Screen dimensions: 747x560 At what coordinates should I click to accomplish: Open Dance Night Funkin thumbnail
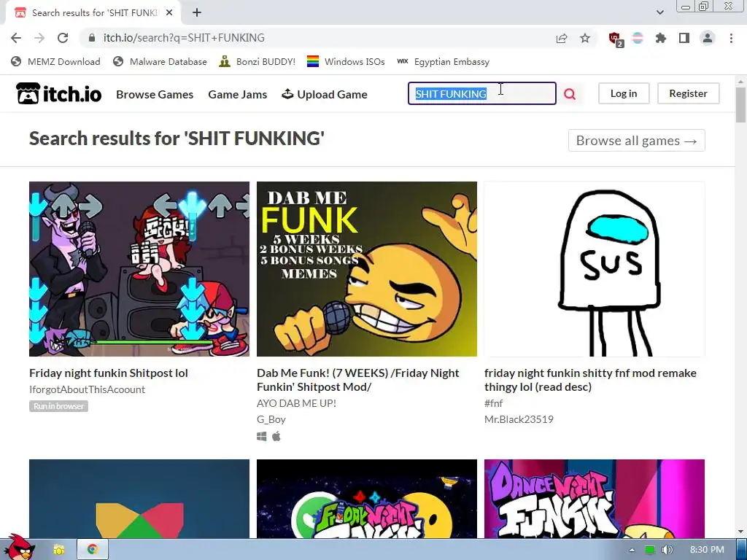595,499
